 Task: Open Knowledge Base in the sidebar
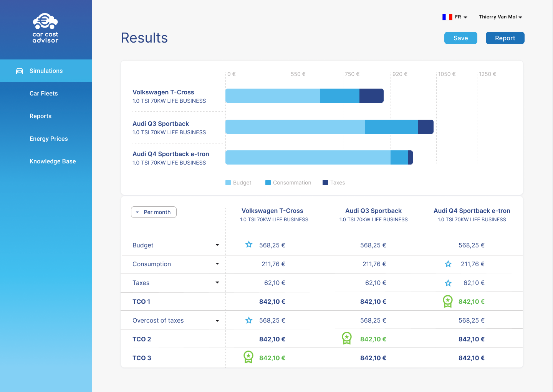53,161
